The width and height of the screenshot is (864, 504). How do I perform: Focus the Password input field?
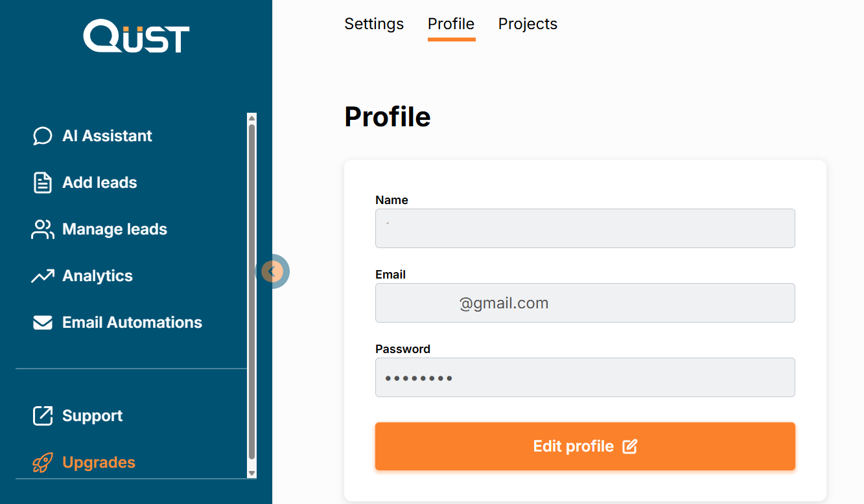(585, 377)
